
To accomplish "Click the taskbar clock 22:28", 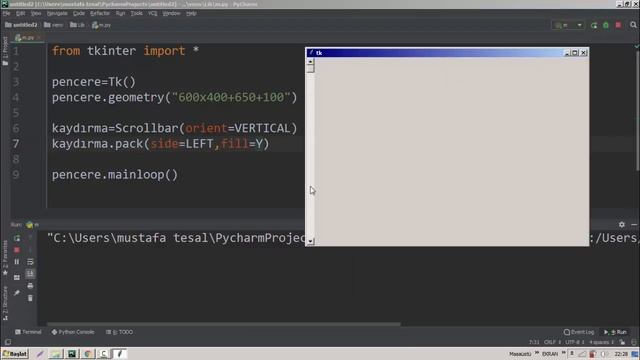I will click(621, 354).
